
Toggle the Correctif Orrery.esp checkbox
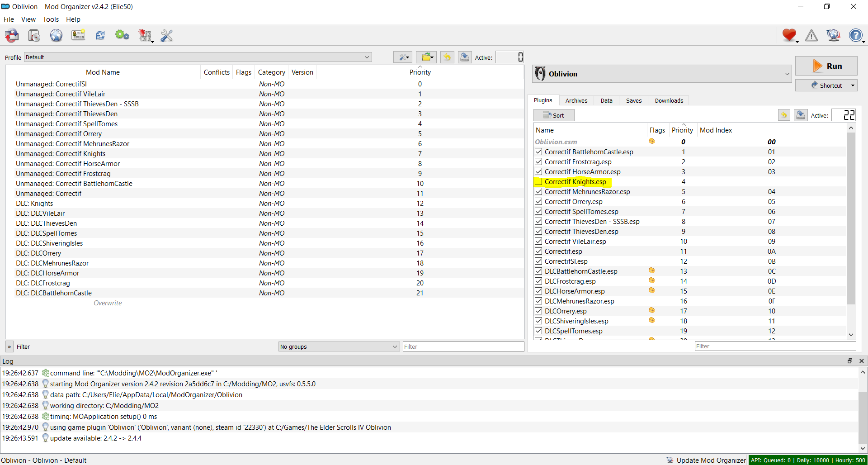tap(538, 202)
